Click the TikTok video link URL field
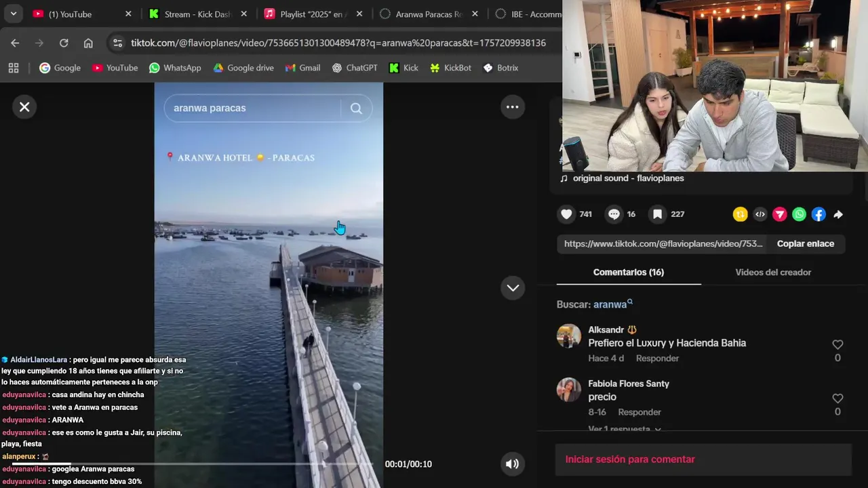This screenshot has width=868, height=488. [663, 244]
